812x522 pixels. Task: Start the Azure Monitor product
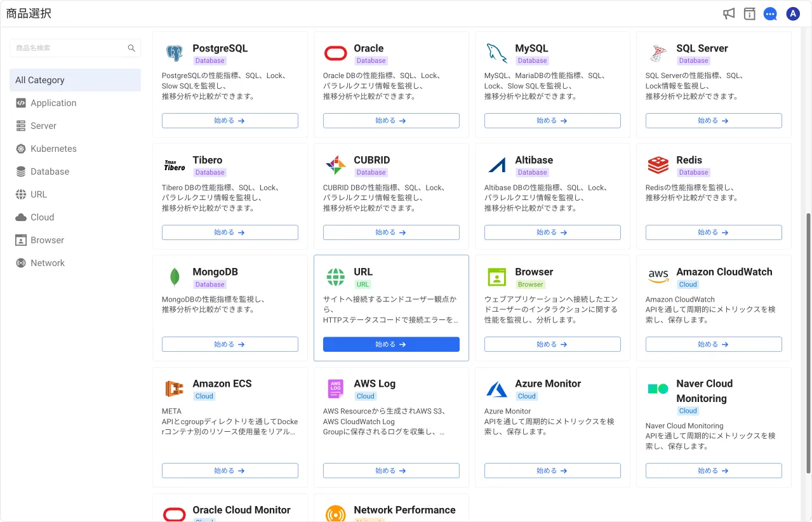click(x=552, y=471)
